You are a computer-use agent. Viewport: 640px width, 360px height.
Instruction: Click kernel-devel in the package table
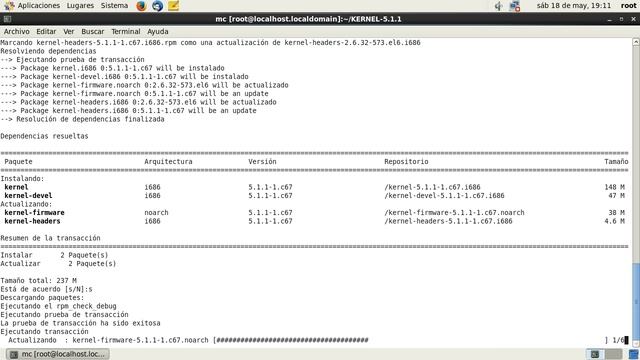point(28,196)
